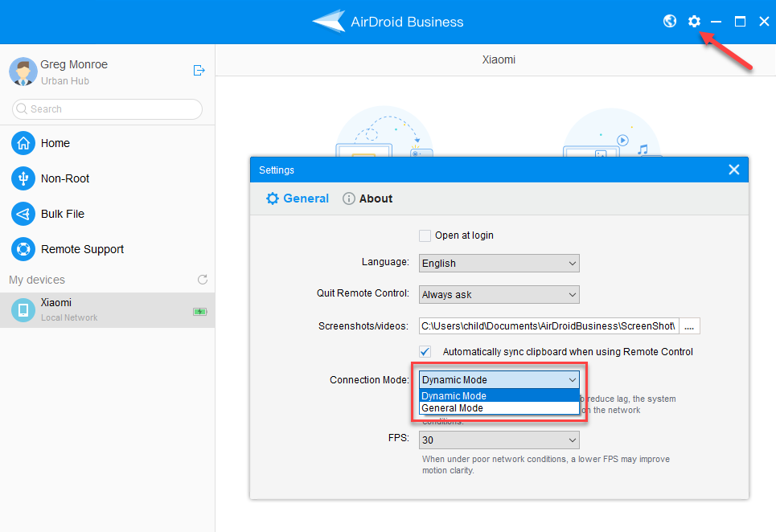Click the magnifier icon in the search box
The image size is (776, 532).
point(22,108)
